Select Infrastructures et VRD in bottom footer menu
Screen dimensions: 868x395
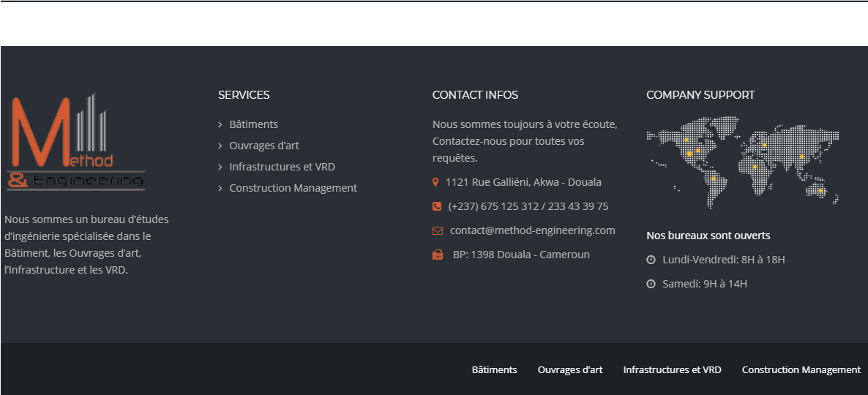pos(672,369)
